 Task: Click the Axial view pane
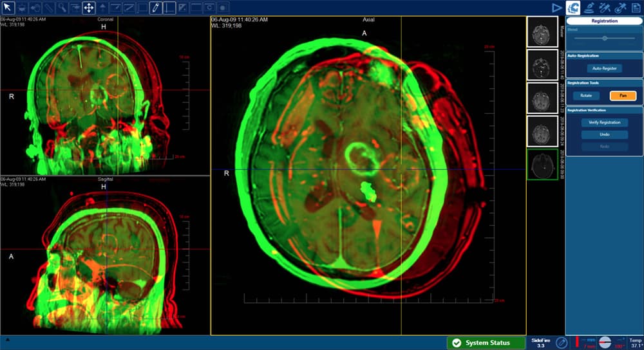(x=368, y=176)
